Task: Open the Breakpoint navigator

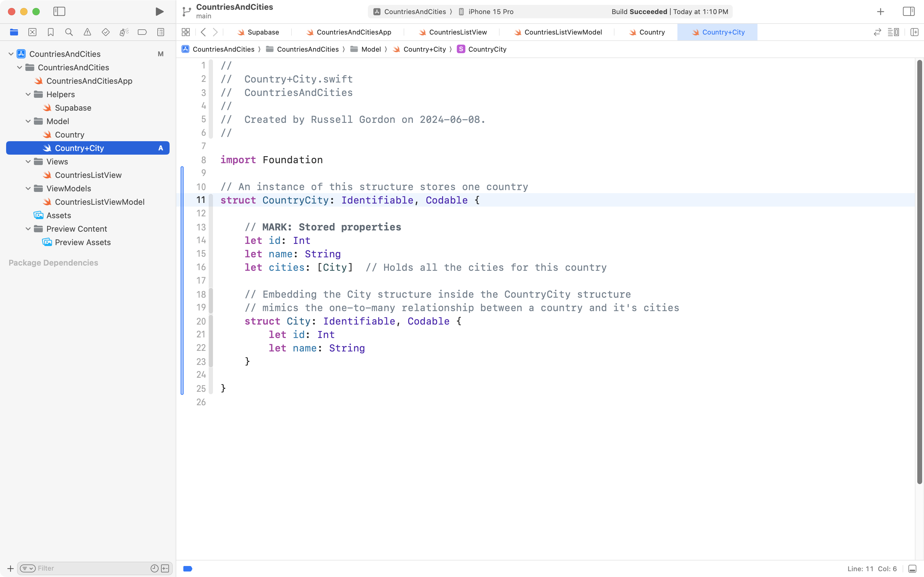Action: click(142, 32)
